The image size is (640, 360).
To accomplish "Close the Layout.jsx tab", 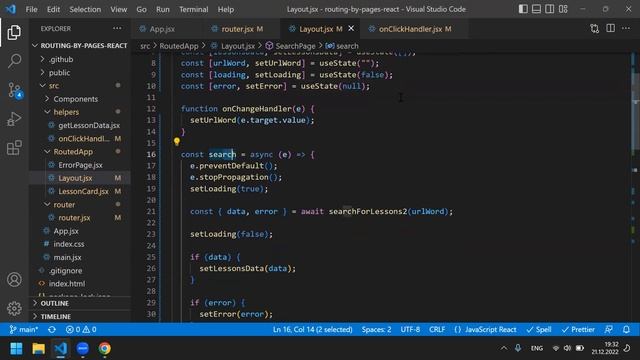I will point(351,29).
